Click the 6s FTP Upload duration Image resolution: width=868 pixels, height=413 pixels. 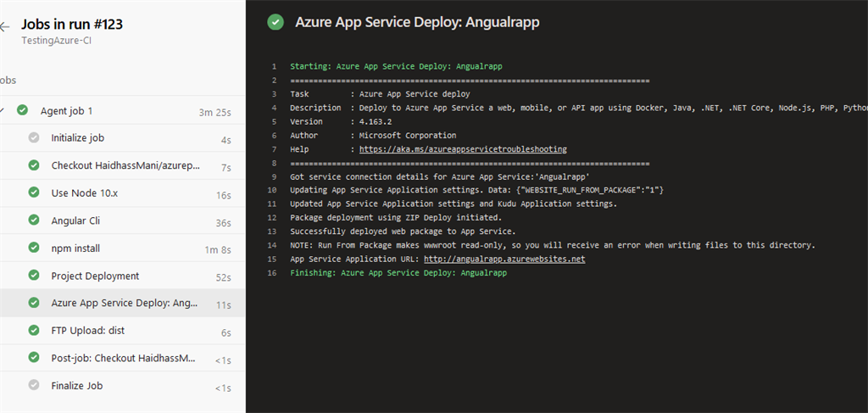coord(226,332)
